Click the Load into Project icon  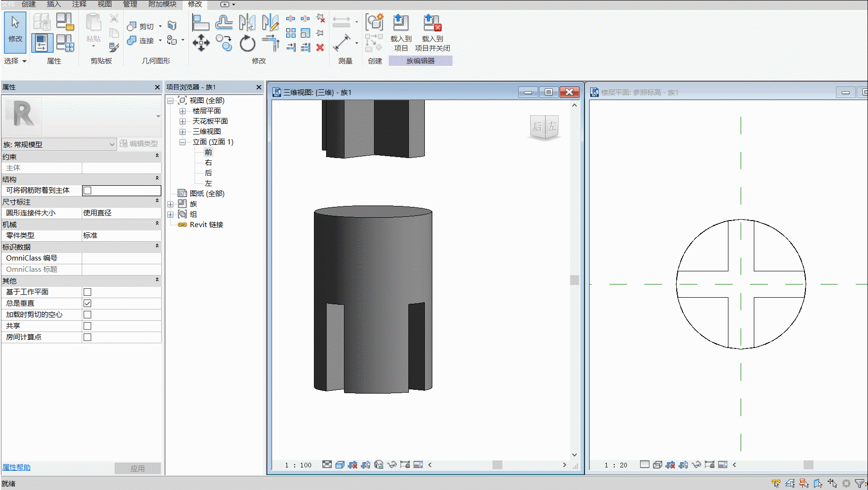click(x=401, y=32)
